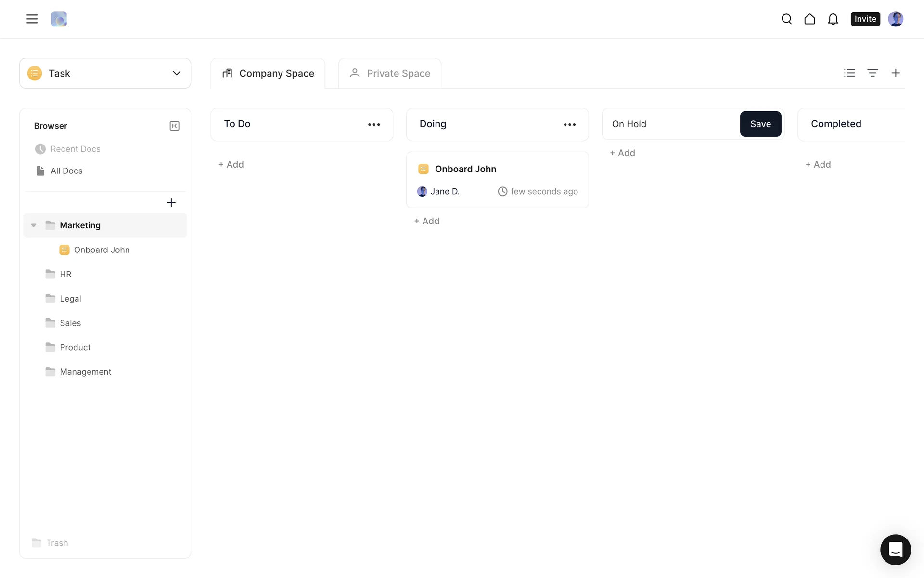
Task: Open the hamburger menu
Action: click(x=32, y=19)
